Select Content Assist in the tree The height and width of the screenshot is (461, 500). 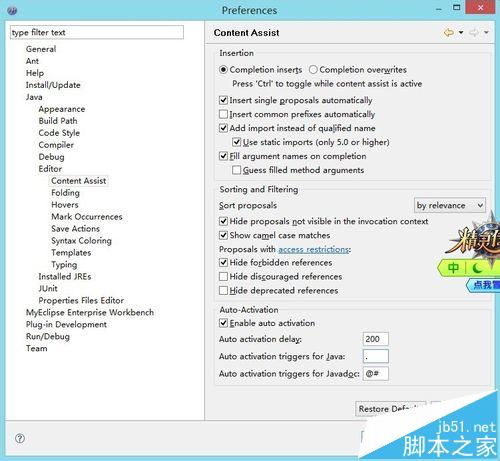tap(79, 181)
